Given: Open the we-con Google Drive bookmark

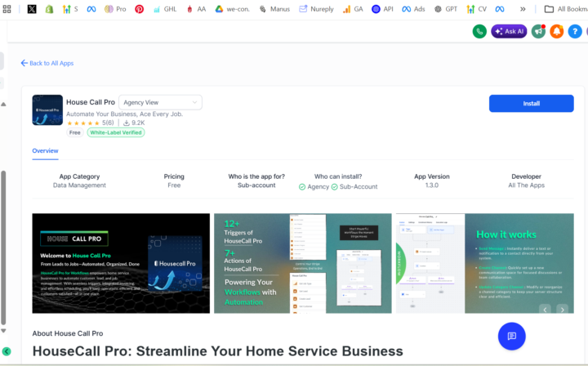Looking at the screenshot, I should click(233, 9).
